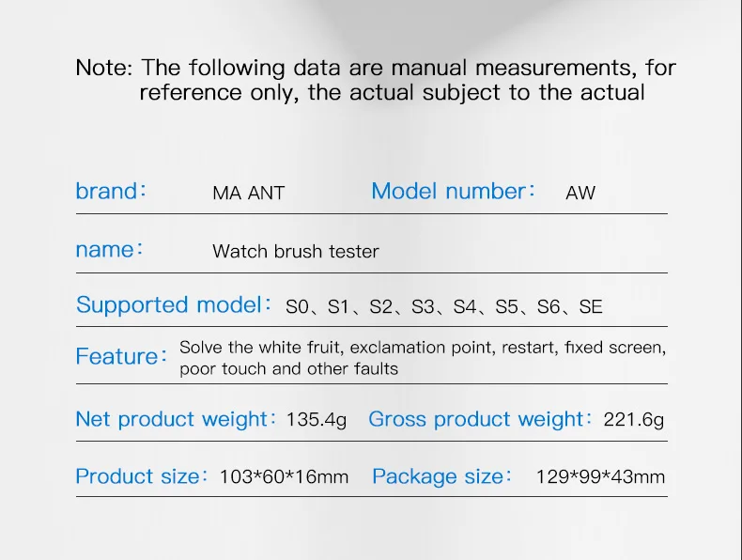Select the "Solve the white fruit" feature description
Image resolution: width=742 pixels, height=560 pixels.
click(x=423, y=358)
